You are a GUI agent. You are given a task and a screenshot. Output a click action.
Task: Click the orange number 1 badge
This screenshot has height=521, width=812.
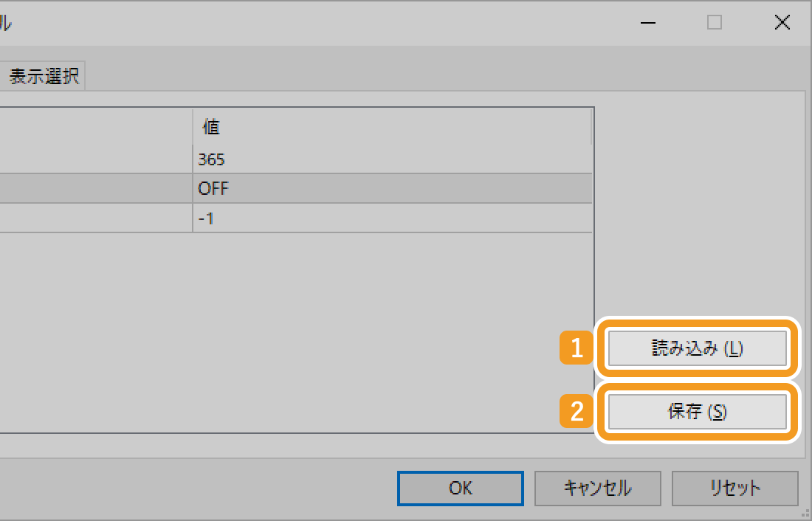577,349
